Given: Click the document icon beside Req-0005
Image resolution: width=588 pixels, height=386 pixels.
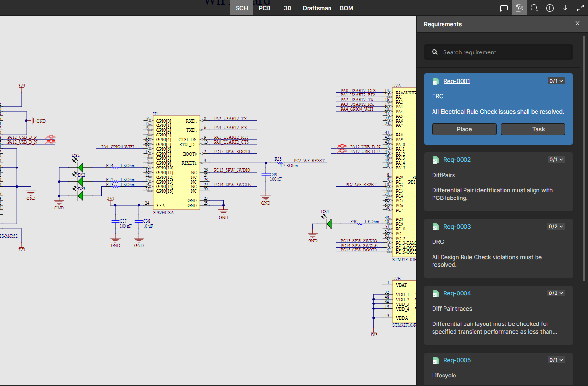Looking at the screenshot, I should click(x=435, y=361).
